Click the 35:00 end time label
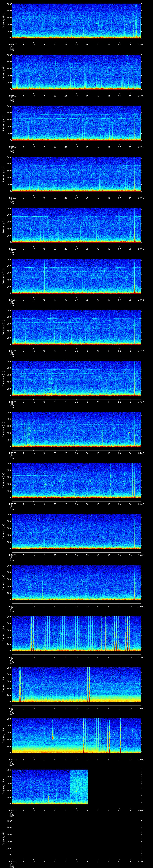The width and height of the screenshot is (153, 868). coord(141,555)
